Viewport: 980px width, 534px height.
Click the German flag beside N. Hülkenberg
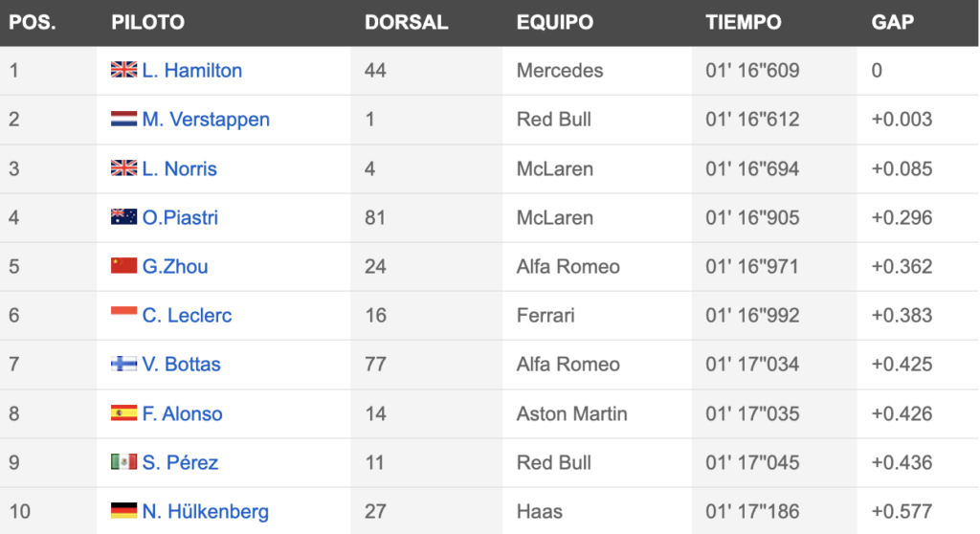[123, 510]
